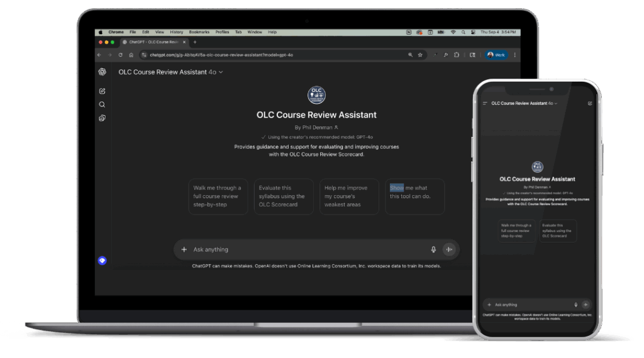Open the hamburger menu on the phone

485,103
